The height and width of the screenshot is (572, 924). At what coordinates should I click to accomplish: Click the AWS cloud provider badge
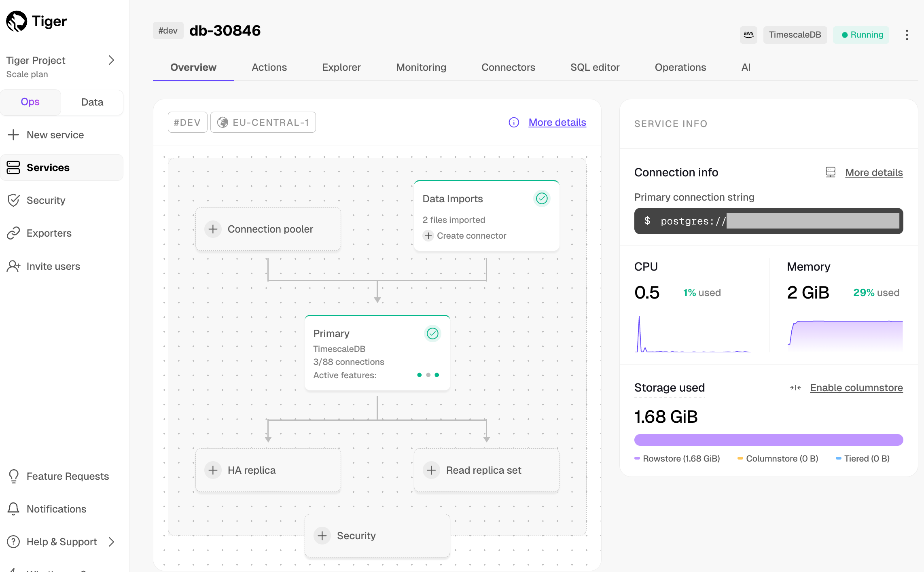pyautogui.click(x=748, y=35)
